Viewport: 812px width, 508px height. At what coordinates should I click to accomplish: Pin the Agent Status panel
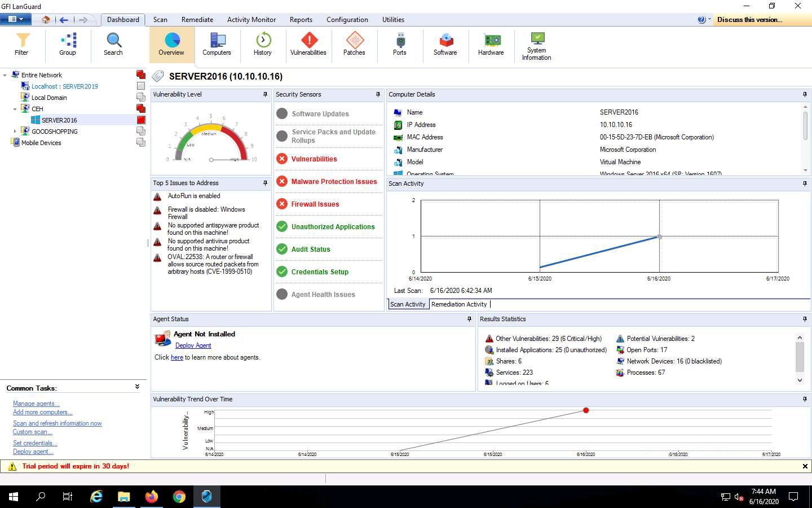coord(469,319)
